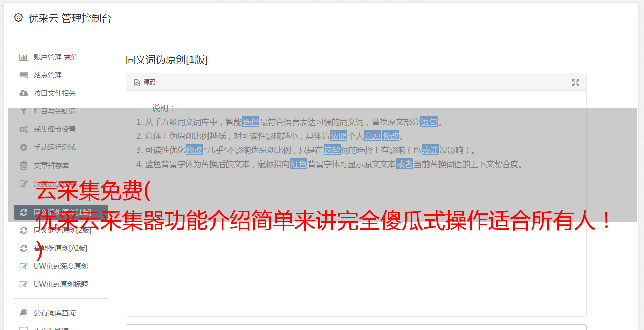This screenshot has height=330, width=644.
Task: Click highlighted word 选择 in line one
Action: pyautogui.click(x=251, y=122)
